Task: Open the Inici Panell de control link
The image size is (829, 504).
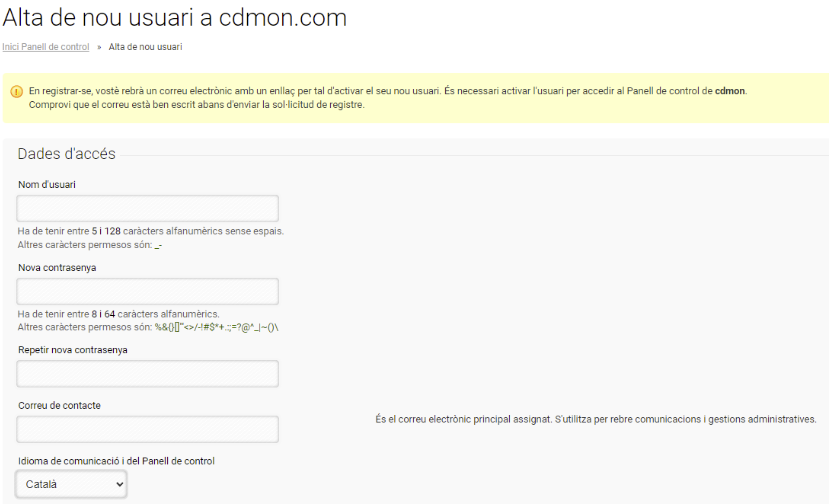Action: point(45,47)
